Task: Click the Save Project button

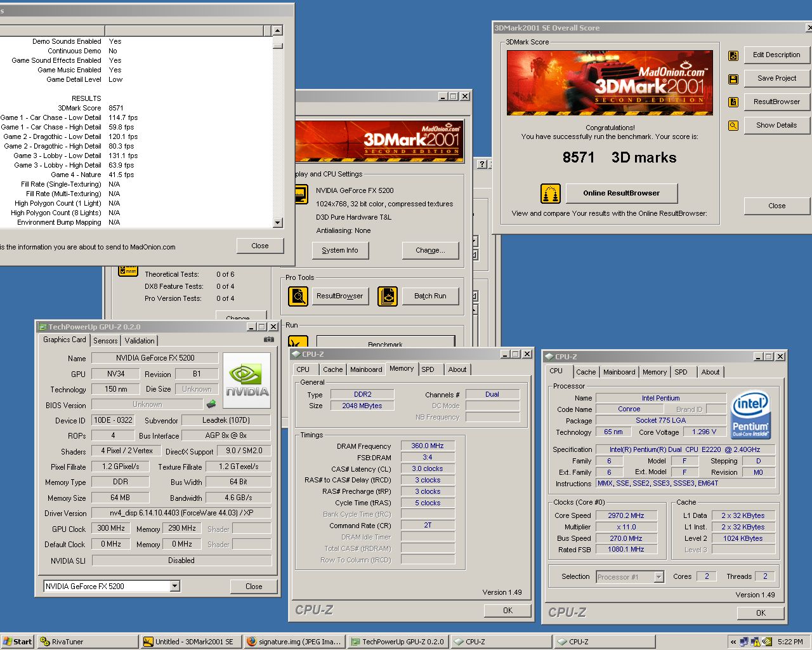Action: (x=776, y=78)
